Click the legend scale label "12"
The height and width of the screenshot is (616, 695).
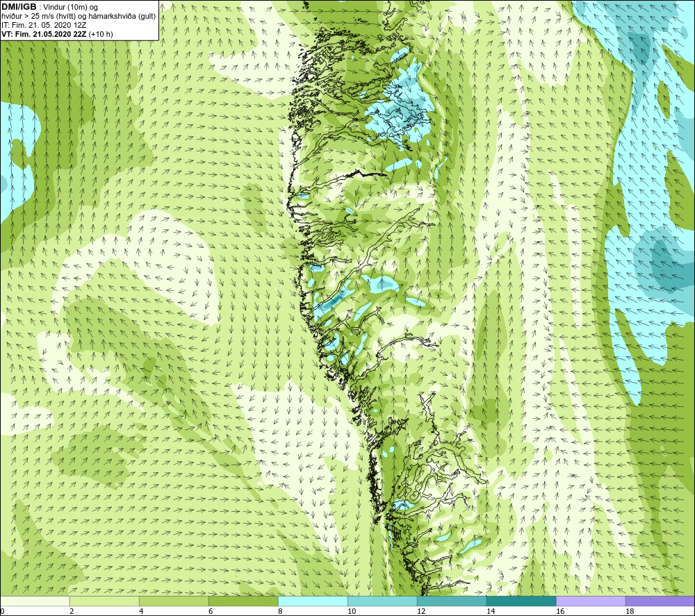coord(421,611)
